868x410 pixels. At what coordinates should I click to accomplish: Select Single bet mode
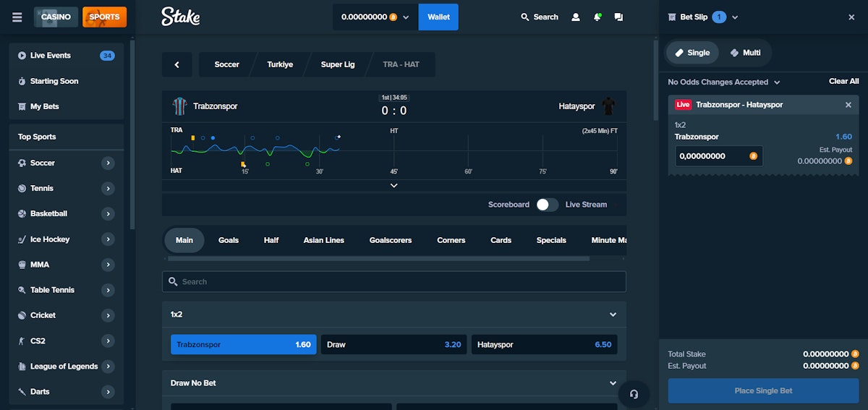[692, 53]
